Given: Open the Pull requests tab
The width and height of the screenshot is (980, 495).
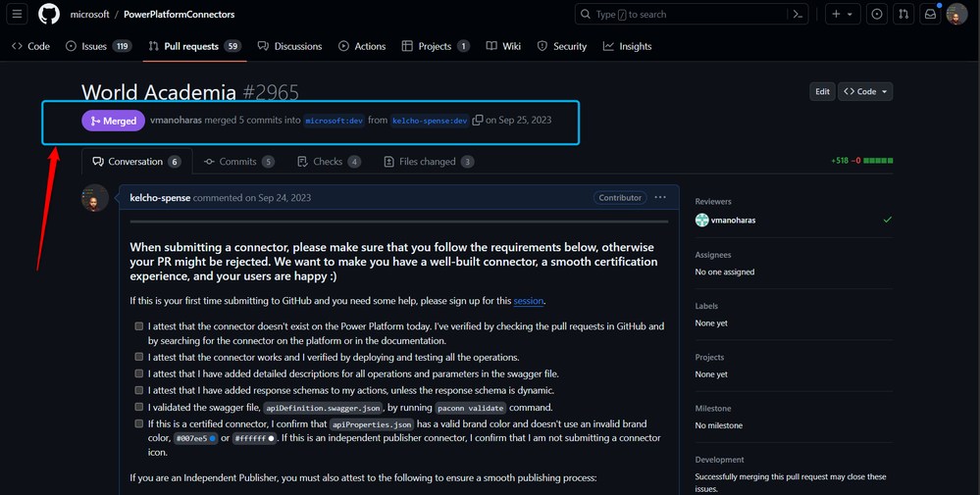Looking at the screenshot, I should tap(194, 46).
